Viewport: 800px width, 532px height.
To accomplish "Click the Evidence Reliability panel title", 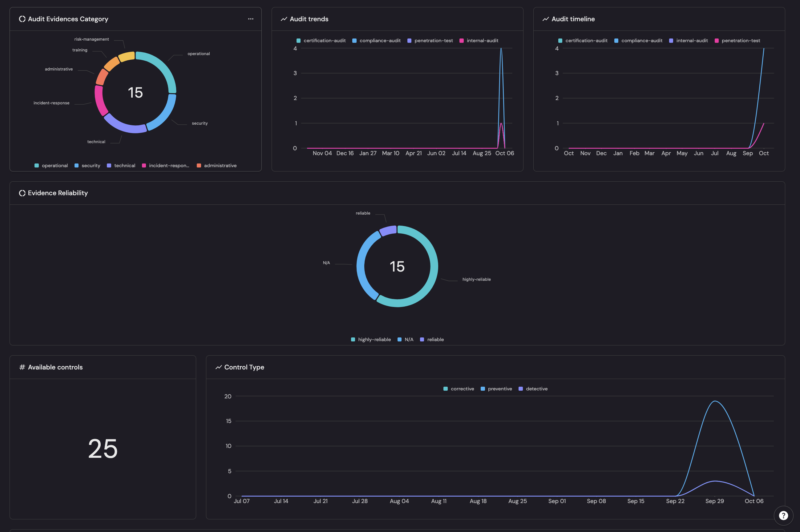I will 58,193.
